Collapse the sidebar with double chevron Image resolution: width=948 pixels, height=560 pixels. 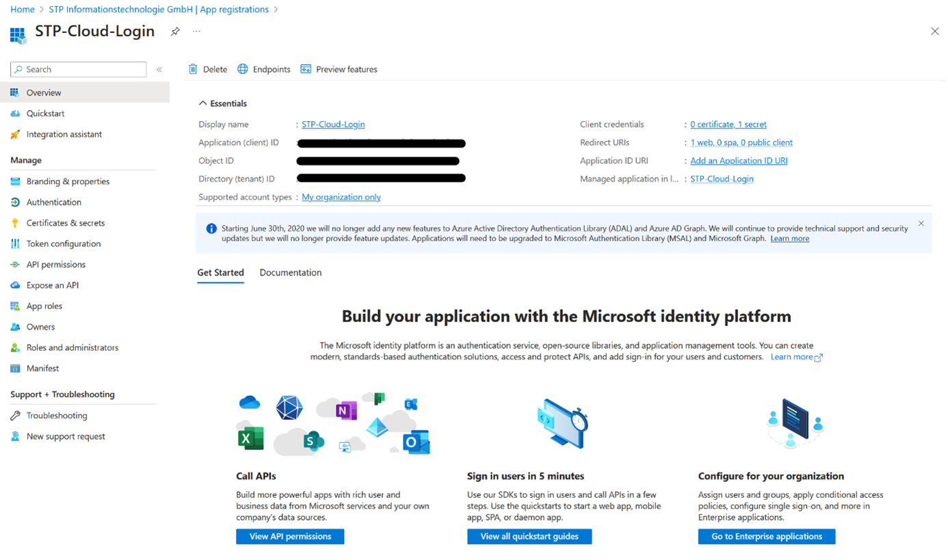[159, 69]
